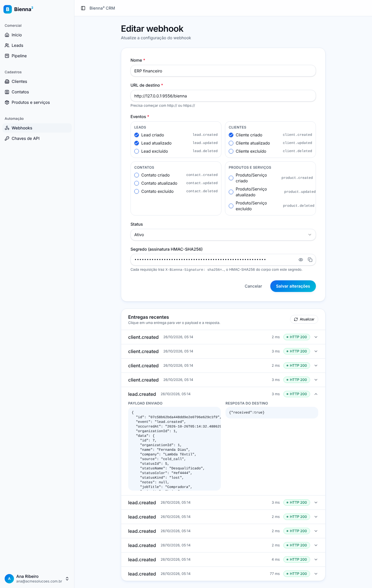372x588 pixels.
Task: Enable Produto/Serviço excluído event
Action: coord(231,206)
